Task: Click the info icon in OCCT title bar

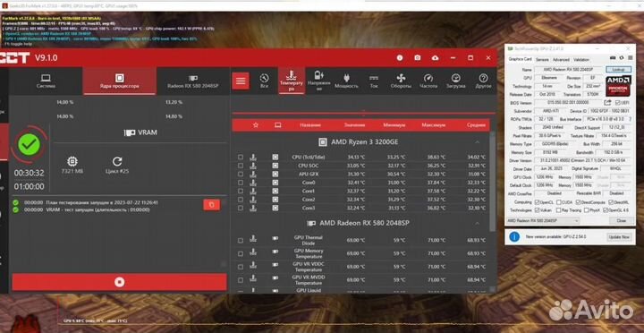Action: 400,58
